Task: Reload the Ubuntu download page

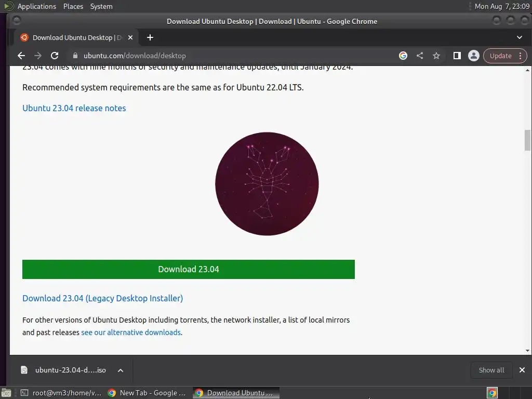Action: 54,56
